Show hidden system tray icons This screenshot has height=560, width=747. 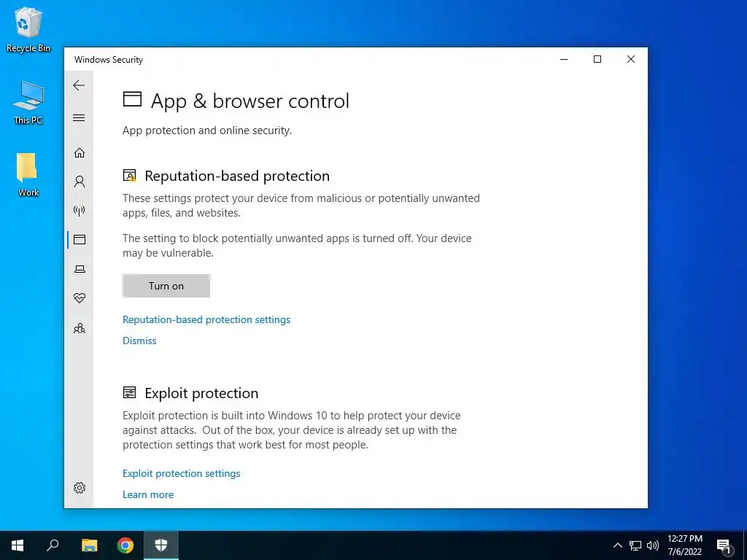click(x=617, y=545)
